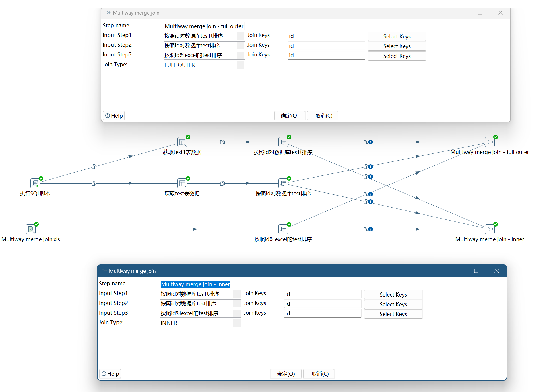Click the Step name field containing 'Multiway merge join - inner'

[200, 284]
